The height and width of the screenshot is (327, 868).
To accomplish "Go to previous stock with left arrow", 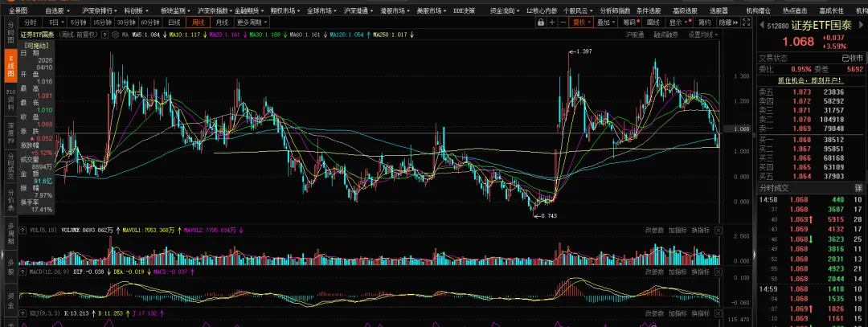I will click(761, 26).
